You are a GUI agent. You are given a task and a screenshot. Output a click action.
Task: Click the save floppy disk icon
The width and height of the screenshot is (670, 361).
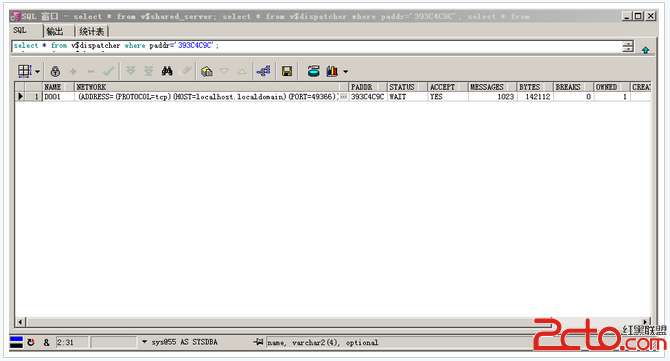pyautogui.click(x=287, y=71)
